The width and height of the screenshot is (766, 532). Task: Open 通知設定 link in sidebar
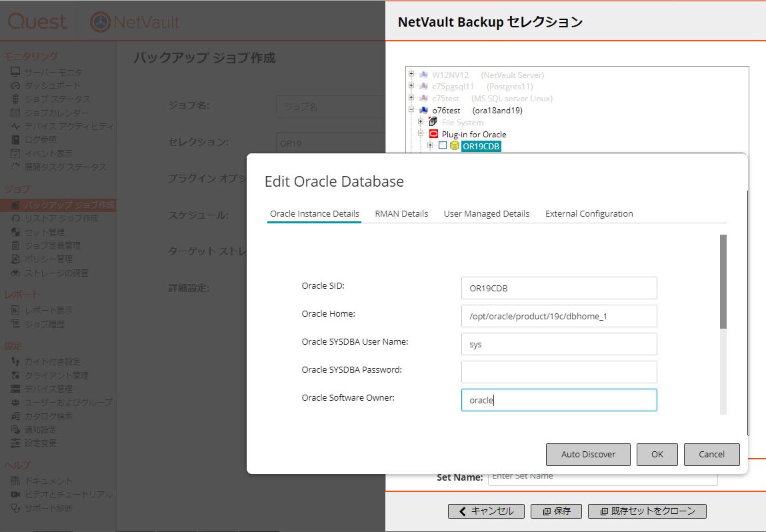[41, 430]
